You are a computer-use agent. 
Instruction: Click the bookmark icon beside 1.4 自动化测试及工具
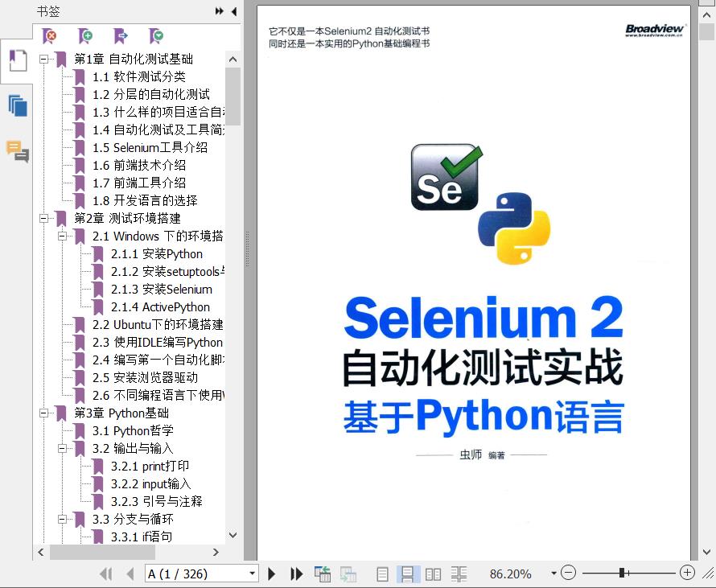pos(80,130)
